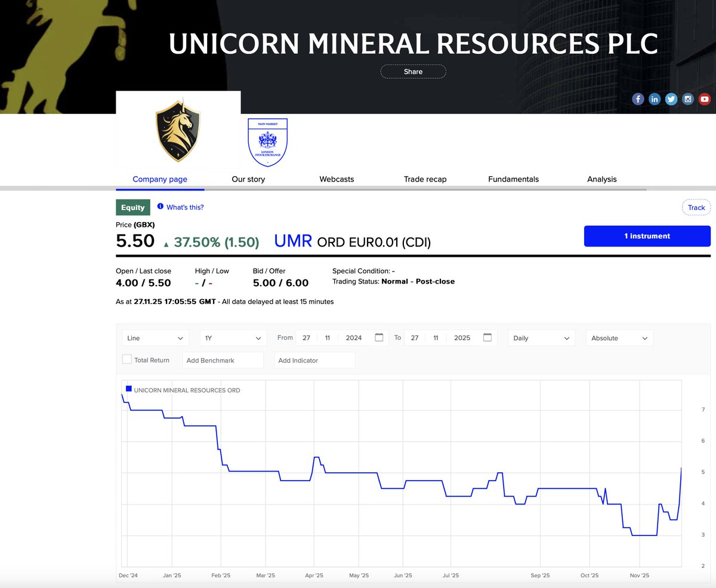
Task: Change the Absolute display mode dropdown
Action: point(619,337)
